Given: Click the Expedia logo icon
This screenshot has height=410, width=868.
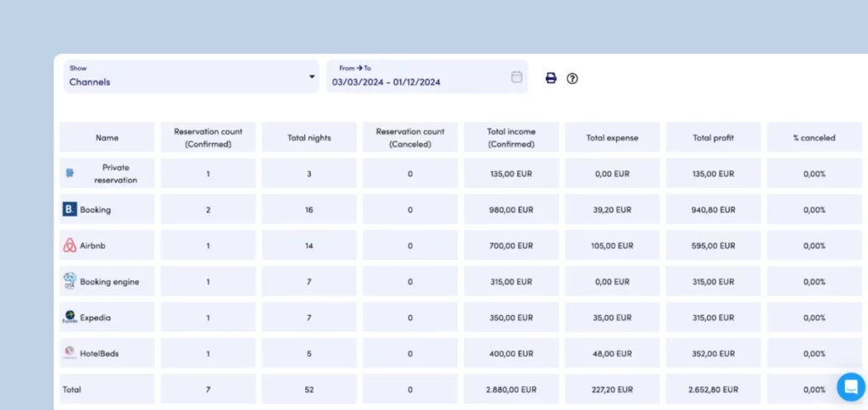Looking at the screenshot, I should (x=70, y=318).
